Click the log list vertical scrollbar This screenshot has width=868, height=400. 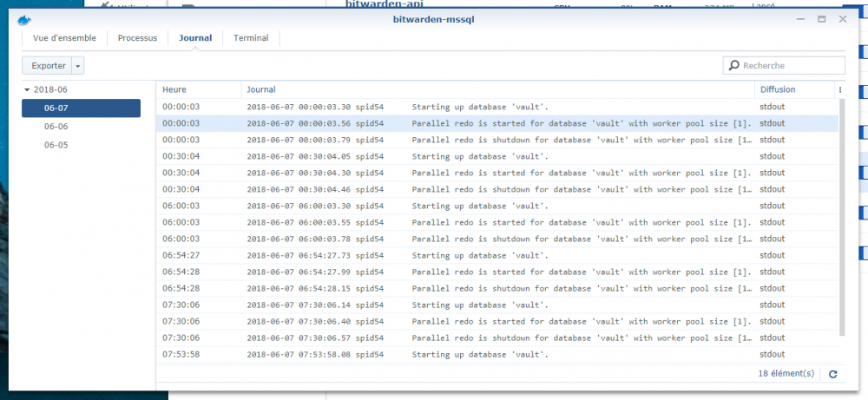coord(842,218)
